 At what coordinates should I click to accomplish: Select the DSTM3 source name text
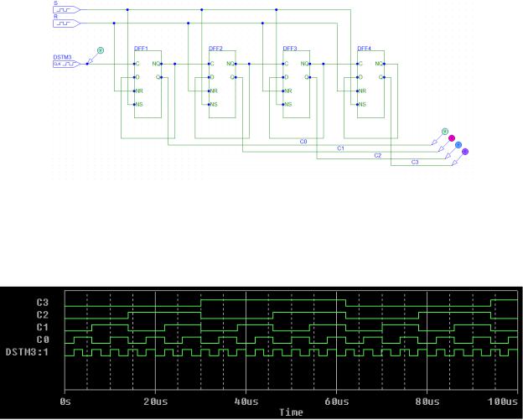pos(62,57)
